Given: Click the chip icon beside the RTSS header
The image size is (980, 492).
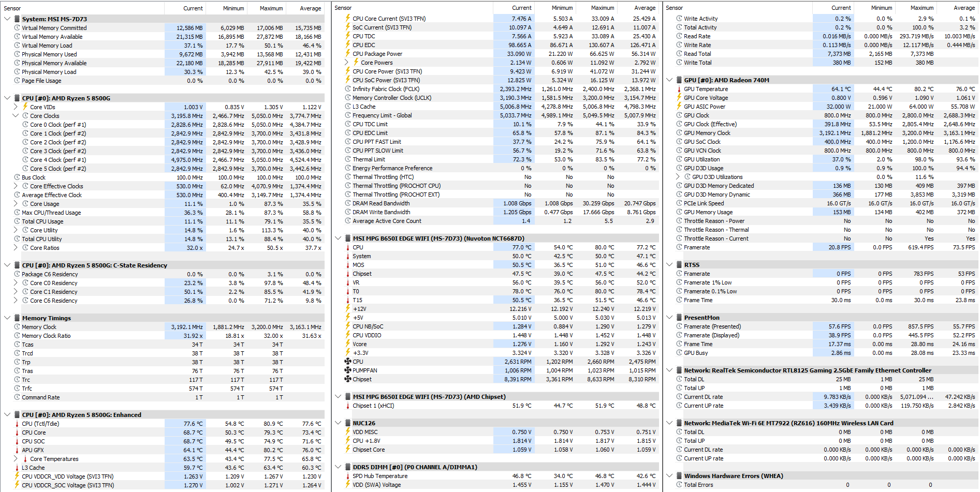Looking at the screenshot, I should point(679,265).
